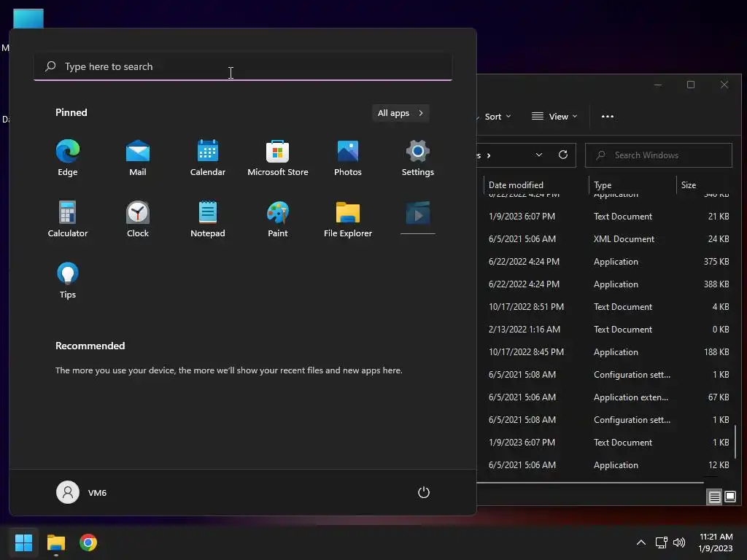Open the Clock app
Viewport: 747px width, 560px height.
click(x=138, y=219)
